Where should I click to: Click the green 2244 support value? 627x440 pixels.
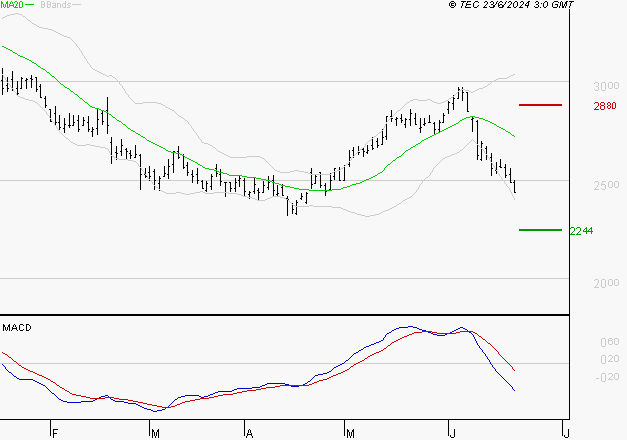[x=581, y=231]
